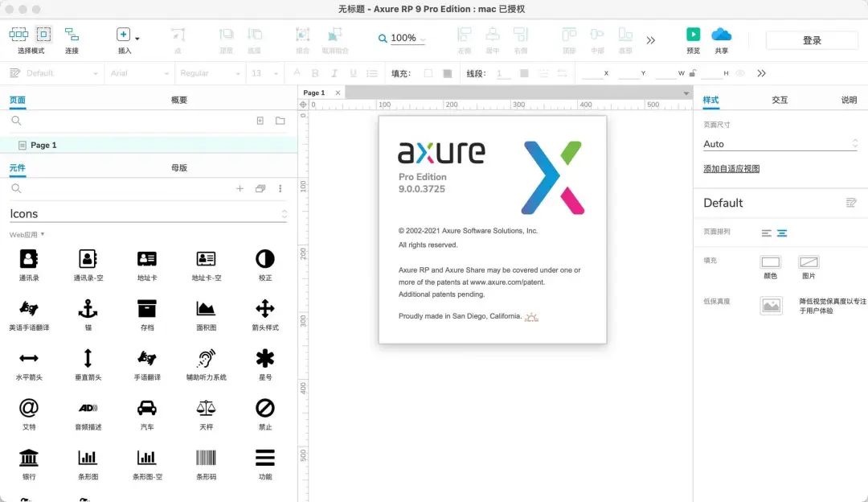Activate the 连接 connector tool
The height and width of the screenshot is (502, 868).
pyautogui.click(x=72, y=35)
